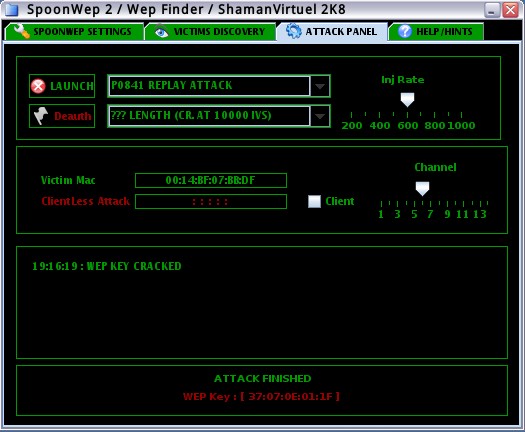This screenshot has width=525, height=432.
Task: Open the P0841 Replay Attack dropdown arrow
Action: (x=320, y=86)
